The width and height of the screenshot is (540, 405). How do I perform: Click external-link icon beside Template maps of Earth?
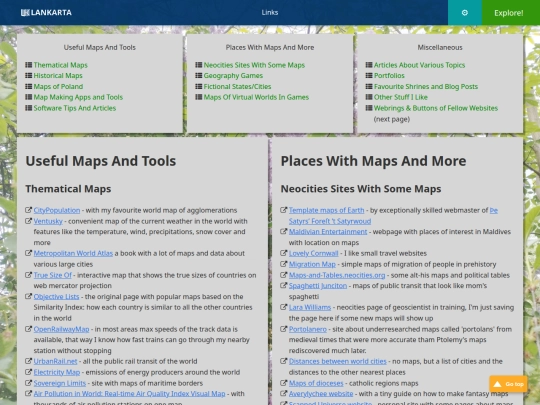(284, 210)
